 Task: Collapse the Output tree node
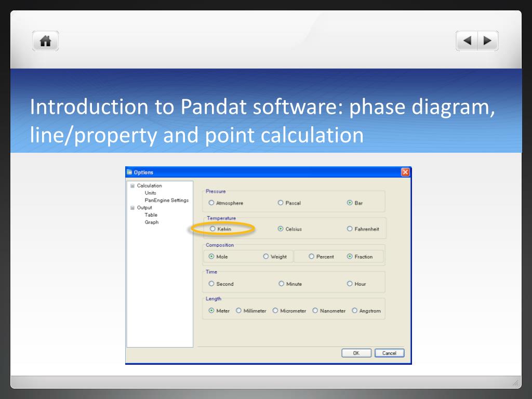pos(132,208)
